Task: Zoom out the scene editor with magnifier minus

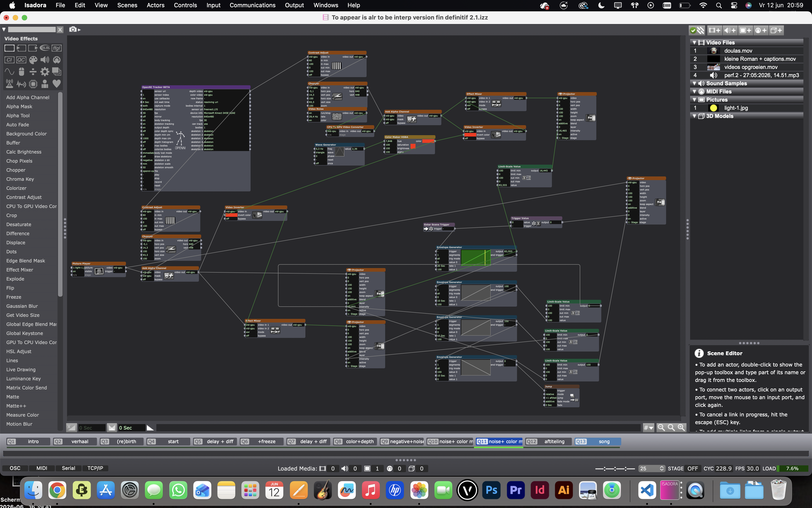Action: click(661, 427)
